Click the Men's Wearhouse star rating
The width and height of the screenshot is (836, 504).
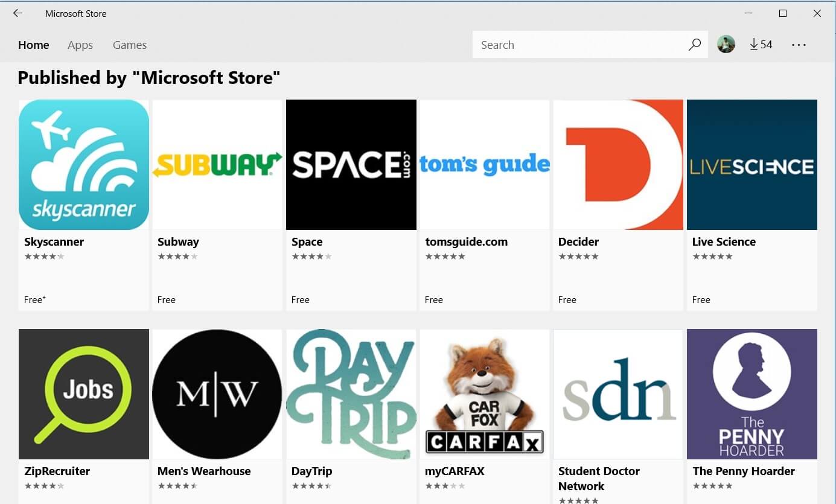pos(177,486)
